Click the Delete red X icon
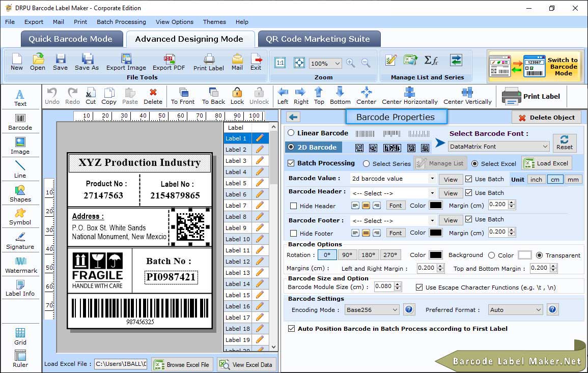 pyautogui.click(x=153, y=92)
